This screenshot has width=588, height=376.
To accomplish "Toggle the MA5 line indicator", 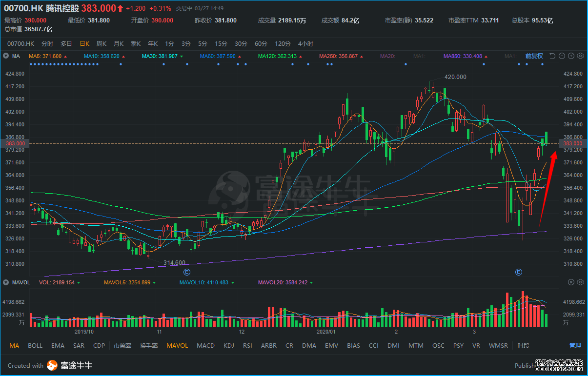I will [x=45, y=56].
